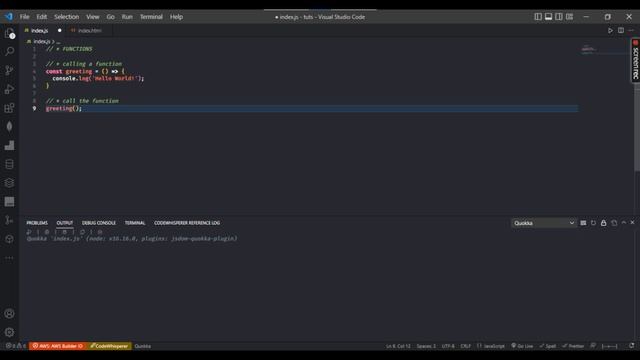This screenshot has width=640, height=360.
Task: Split the editor to the right
Action: coord(621,31)
